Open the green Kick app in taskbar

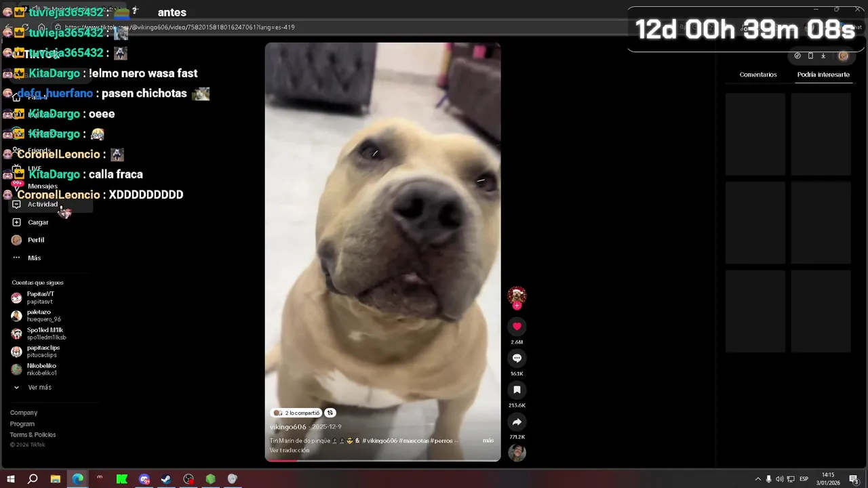tap(122, 479)
